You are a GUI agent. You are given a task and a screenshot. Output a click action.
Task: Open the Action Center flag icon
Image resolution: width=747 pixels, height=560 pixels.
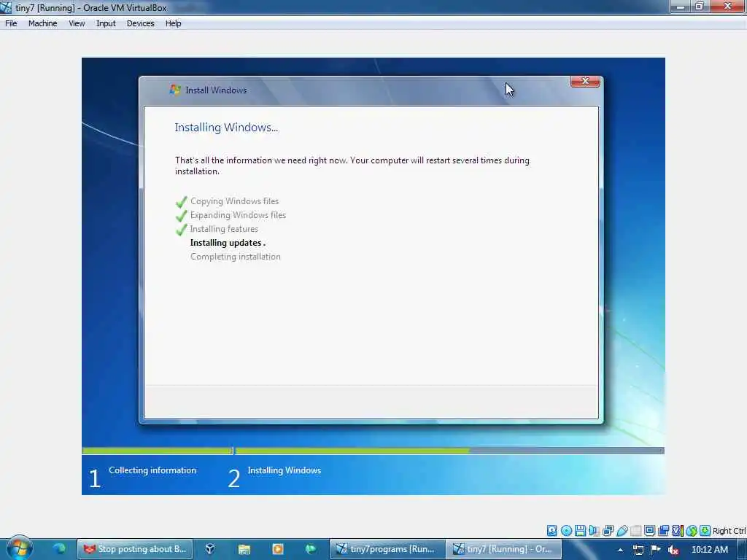[656, 550]
